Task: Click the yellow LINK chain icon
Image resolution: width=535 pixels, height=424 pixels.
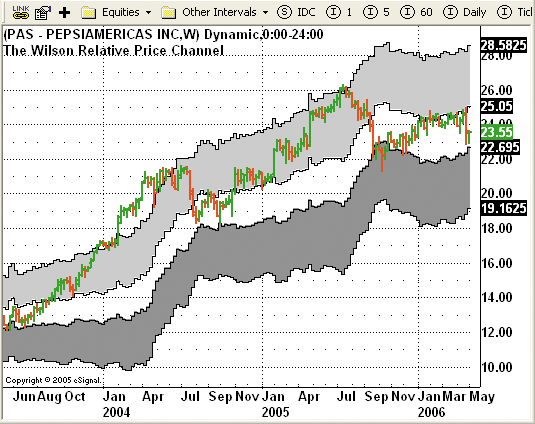Action: tap(21, 12)
